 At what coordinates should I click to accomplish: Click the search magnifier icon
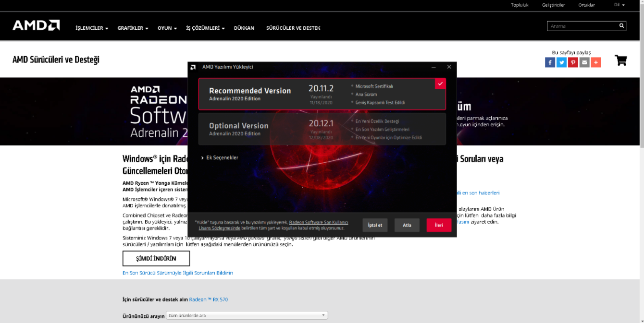(621, 26)
